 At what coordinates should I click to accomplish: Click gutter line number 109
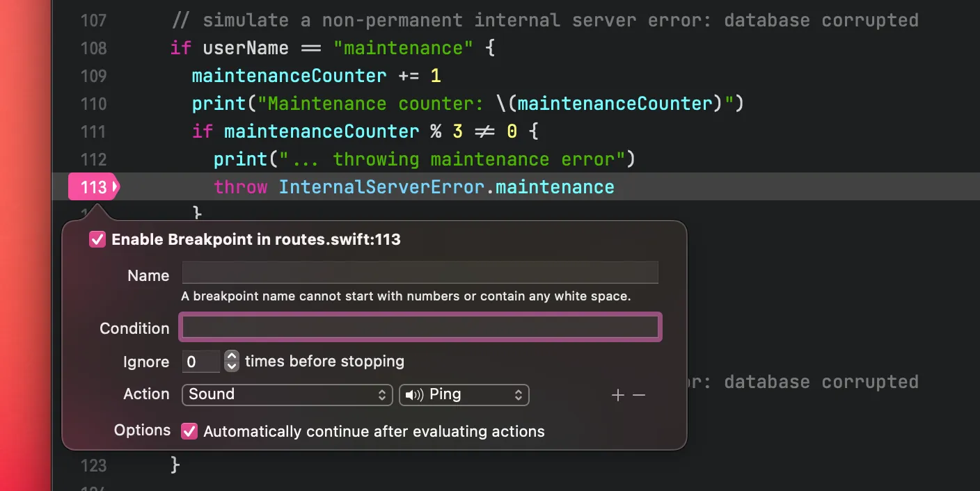click(93, 76)
